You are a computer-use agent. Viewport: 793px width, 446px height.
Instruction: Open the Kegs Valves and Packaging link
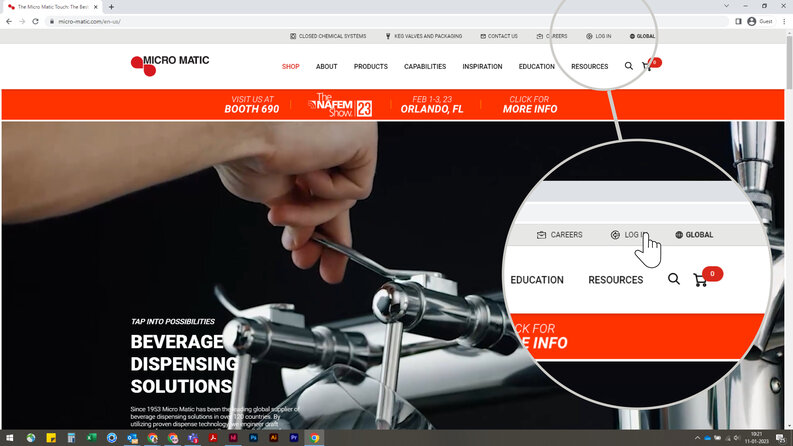pyautogui.click(x=424, y=36)
